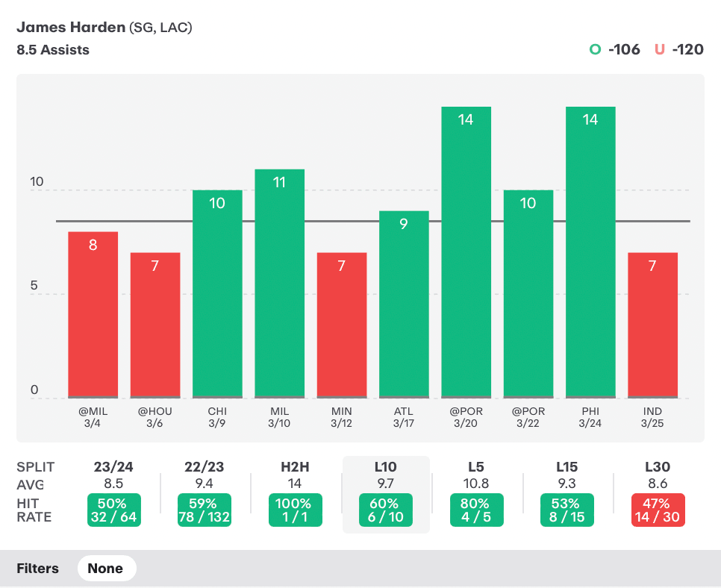
Task: Click the green 10-assist bar for CHI 3/9
Action: pos(217,294)
